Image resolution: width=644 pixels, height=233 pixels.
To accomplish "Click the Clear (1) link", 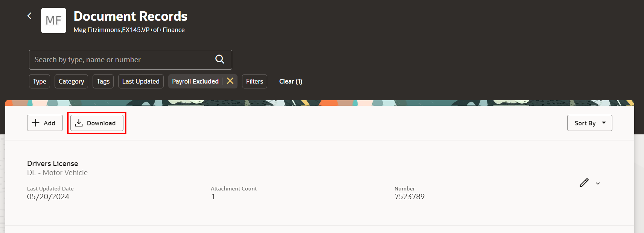I will pos(291,82).
